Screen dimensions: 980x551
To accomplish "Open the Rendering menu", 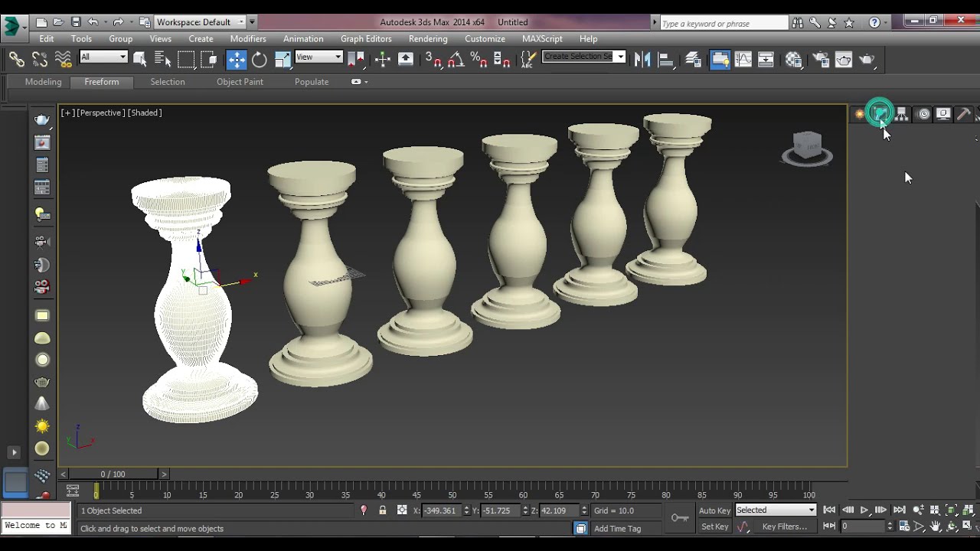I will pyautogui.click(x=428, y=39).
